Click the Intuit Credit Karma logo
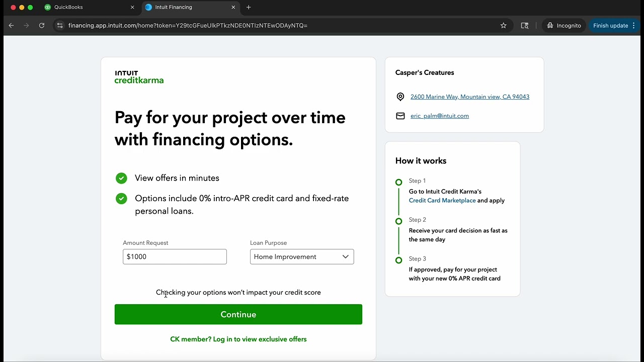 (139, 77)
